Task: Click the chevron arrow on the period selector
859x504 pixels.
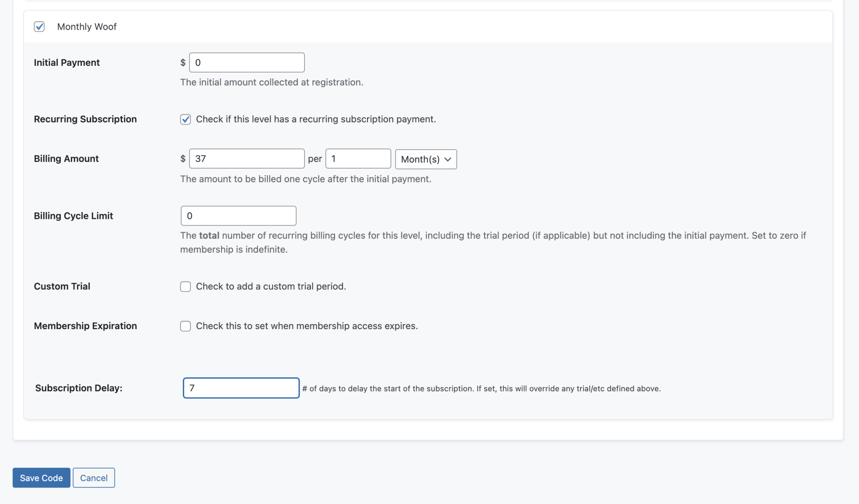Action: (x=448, y=159)
